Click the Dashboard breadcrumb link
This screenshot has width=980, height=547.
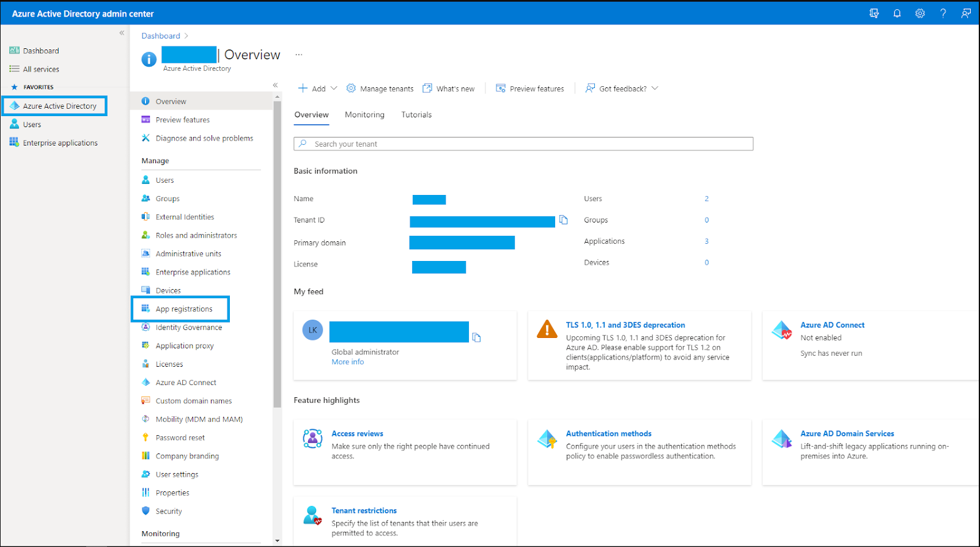[x=161, y=36]
